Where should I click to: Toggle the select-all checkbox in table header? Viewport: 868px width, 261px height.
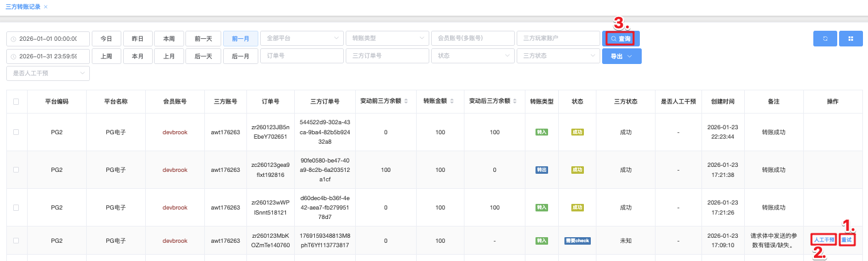[x=16, y=102]
